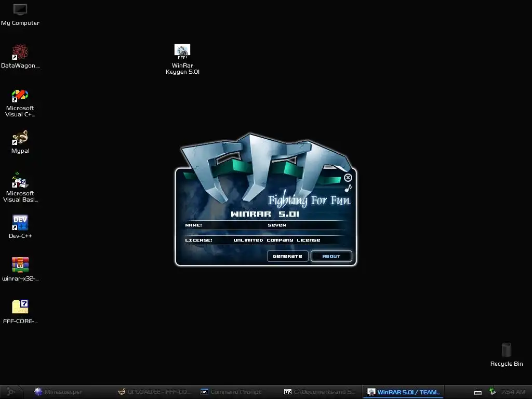Image resolution: width=532 pixels, height=399 pixels.
Task: Switch to C:\Documents and S... taskbar item
Action: tap(320, 392)
